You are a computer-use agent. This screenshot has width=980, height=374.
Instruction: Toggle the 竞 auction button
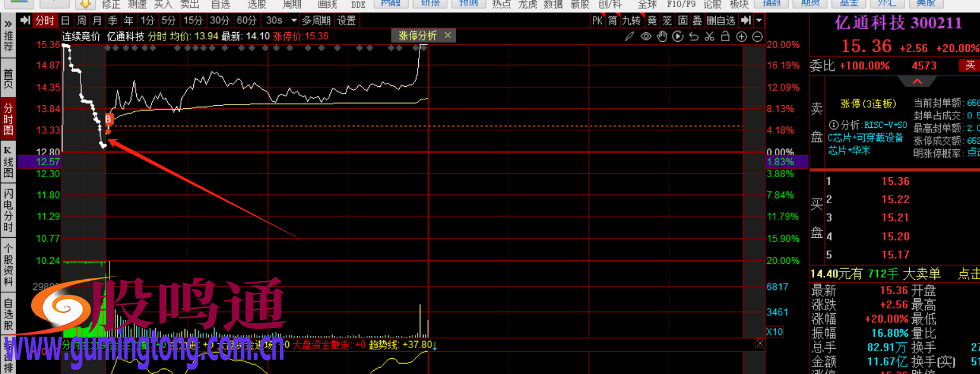pyautogui.click(x=651, y=20)
